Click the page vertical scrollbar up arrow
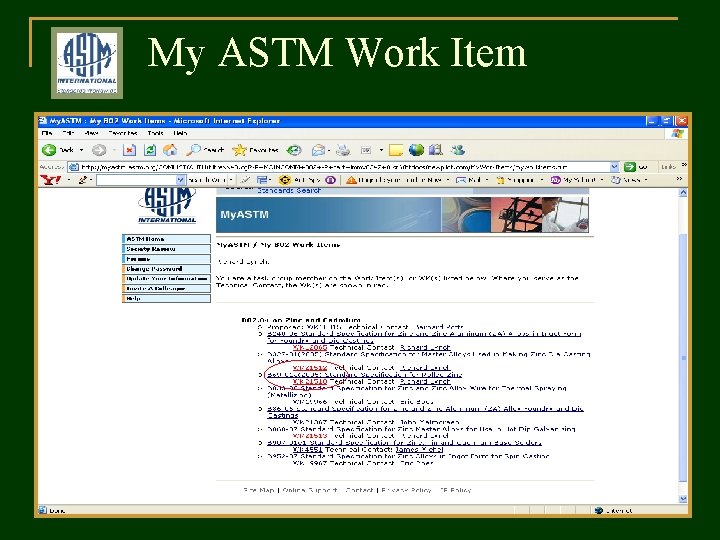Viewport: 720px width, 540px height. coord(683,192)
